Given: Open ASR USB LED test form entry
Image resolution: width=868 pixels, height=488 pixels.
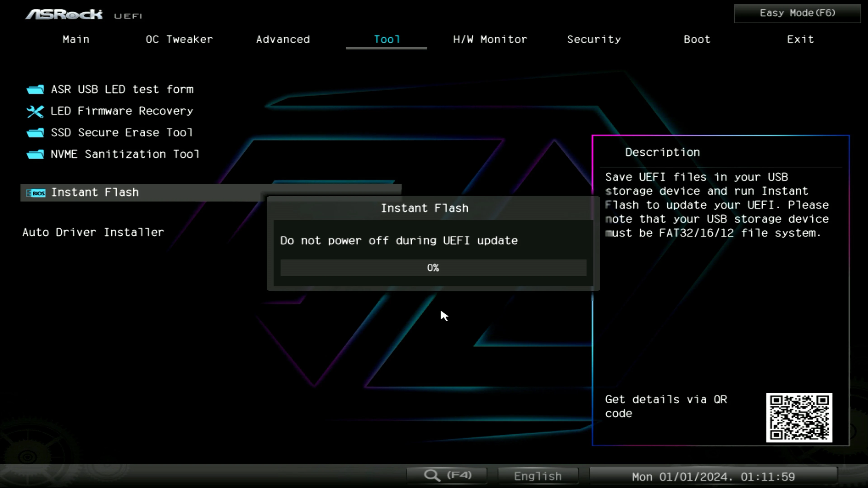Looking at the screenshot, I should [122, 89].
